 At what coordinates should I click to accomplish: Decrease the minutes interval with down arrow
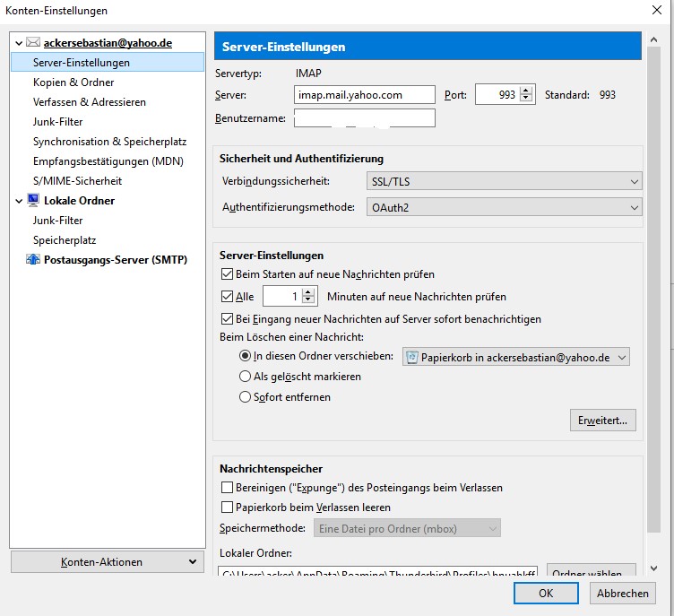click(x=308, y=300)
